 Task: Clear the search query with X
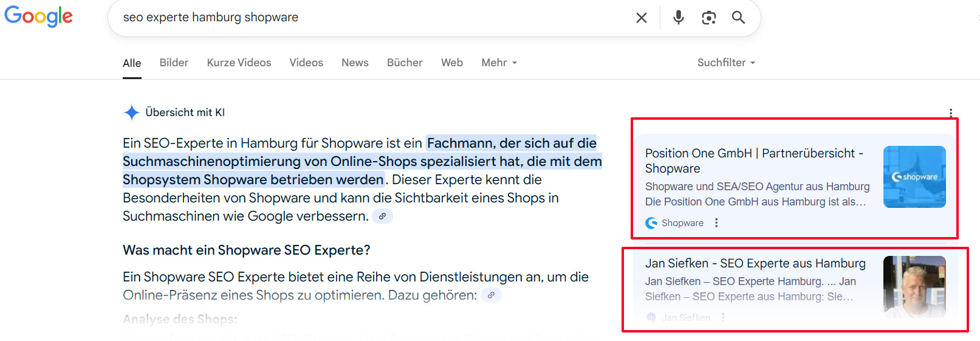(641, 18)
